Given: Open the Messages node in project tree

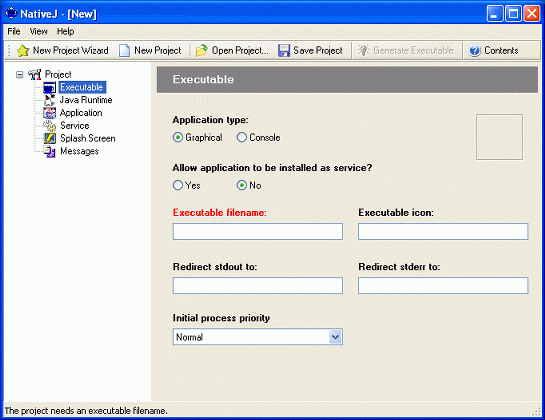Looking at the screenshot, I should [x=79, y=151].
